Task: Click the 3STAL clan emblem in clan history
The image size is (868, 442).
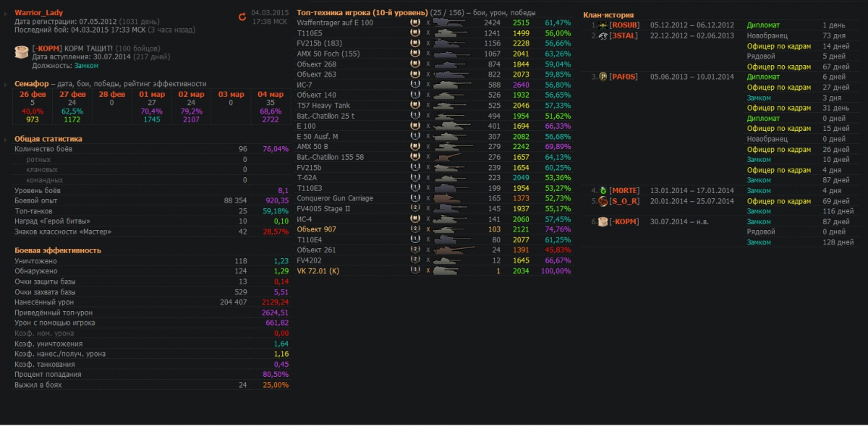Action: pyautogui.click(x=603, y=35)
